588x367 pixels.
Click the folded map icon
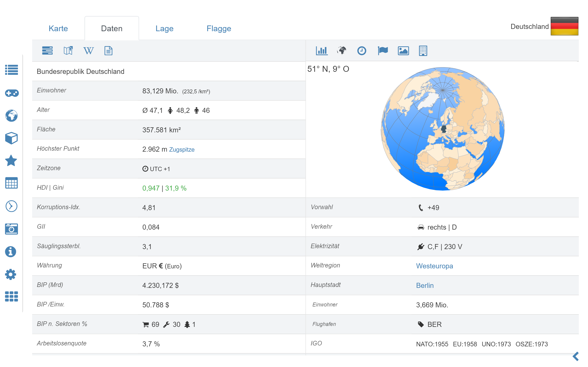tap(68, 51)
